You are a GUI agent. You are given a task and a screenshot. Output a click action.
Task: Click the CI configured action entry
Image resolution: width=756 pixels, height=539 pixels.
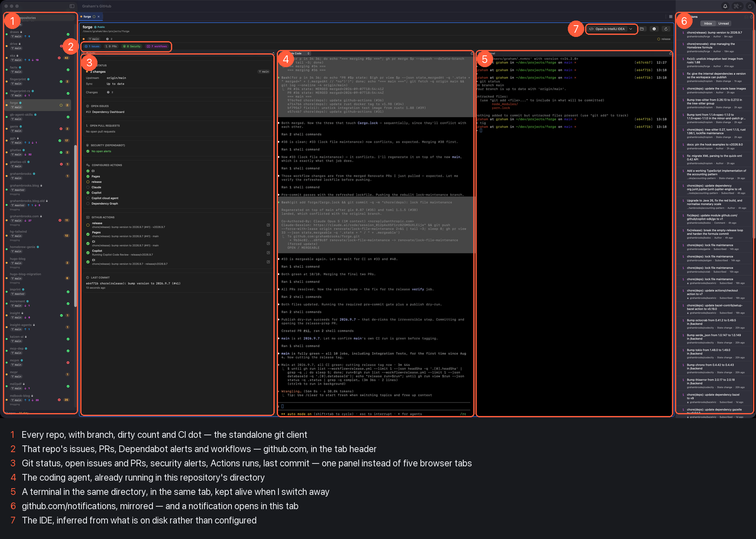[91, 171]
